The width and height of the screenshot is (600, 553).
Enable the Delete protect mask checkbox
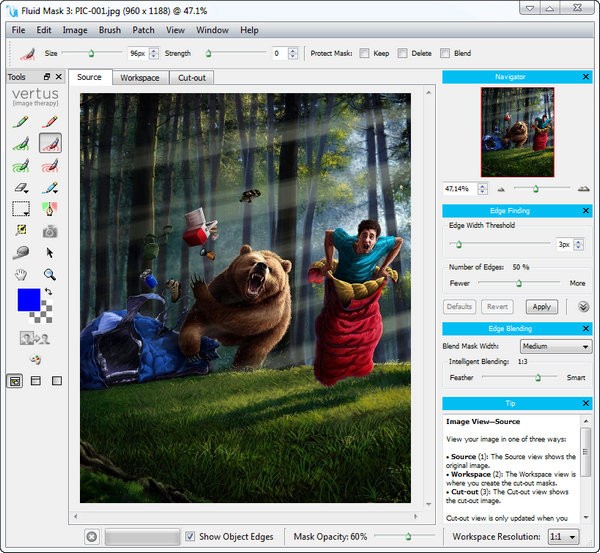(402, 53)
